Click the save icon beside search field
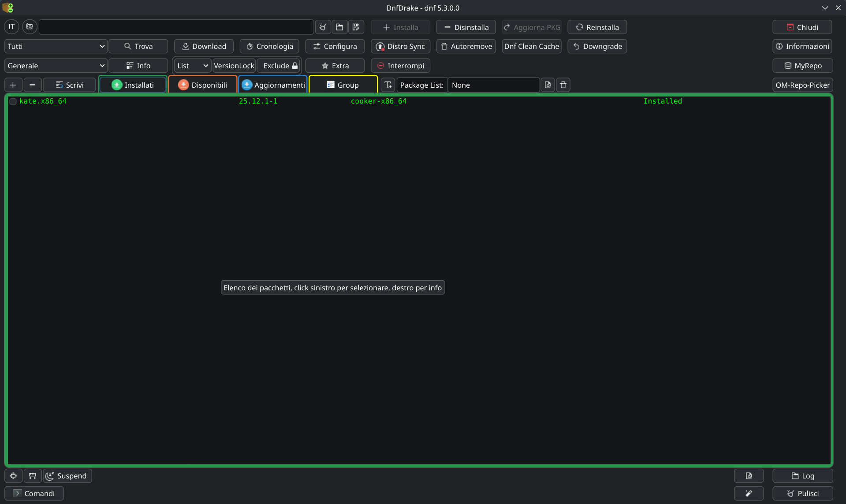 (x=356, y=27)
